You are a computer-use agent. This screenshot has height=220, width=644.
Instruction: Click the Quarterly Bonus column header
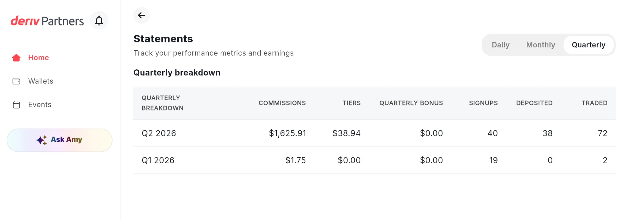[411, 103]
